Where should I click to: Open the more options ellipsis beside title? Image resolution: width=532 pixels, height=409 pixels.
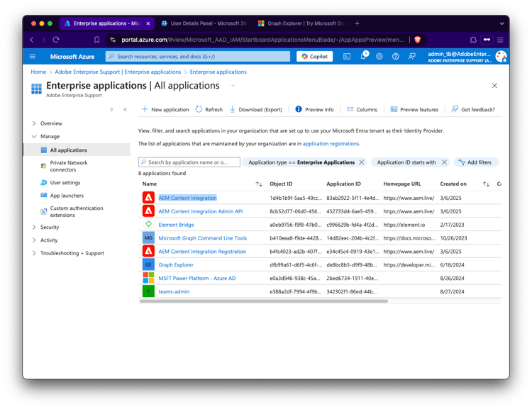coord(233,86)
